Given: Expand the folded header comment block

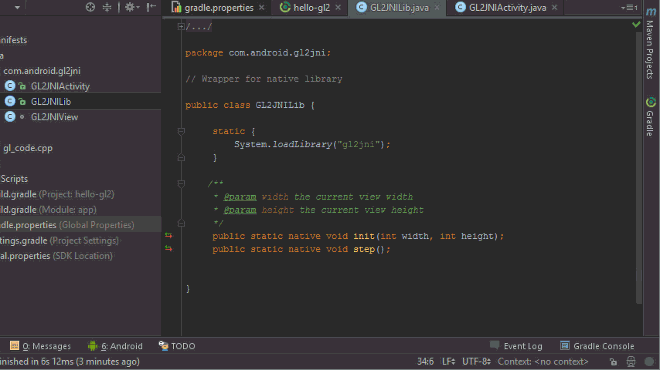Looking at the screenshot, I should (x=181, y=27).
